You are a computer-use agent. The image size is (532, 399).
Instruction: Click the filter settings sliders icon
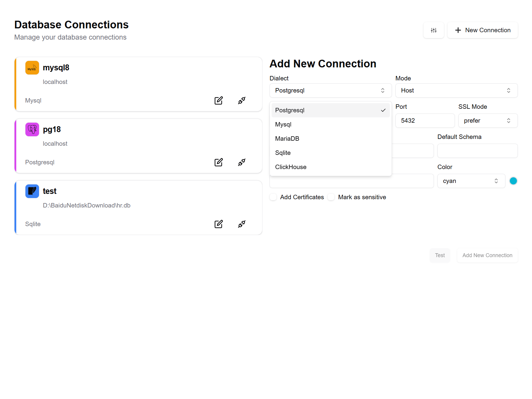(434, 30)
